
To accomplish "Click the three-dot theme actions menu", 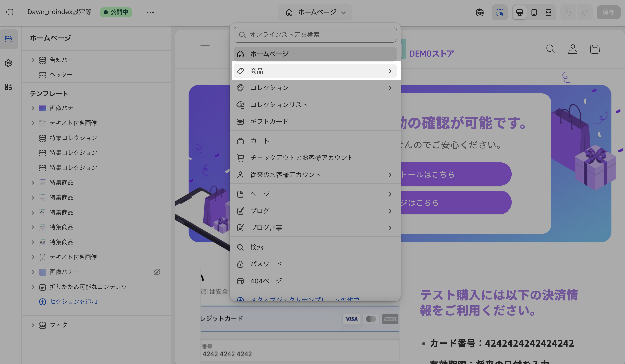I will point(150,12).
